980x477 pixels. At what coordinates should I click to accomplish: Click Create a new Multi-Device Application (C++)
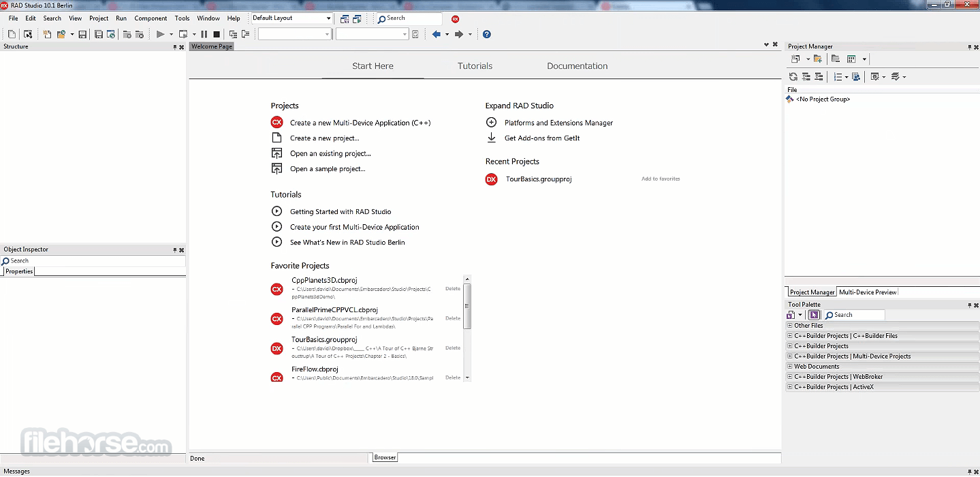(x=360, y=123)
